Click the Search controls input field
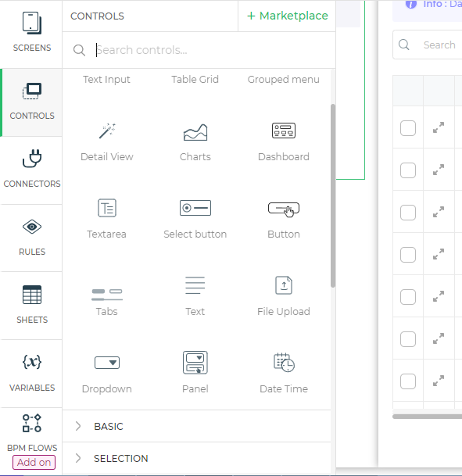The image size is (462, 476). click(x=213, y=50)
